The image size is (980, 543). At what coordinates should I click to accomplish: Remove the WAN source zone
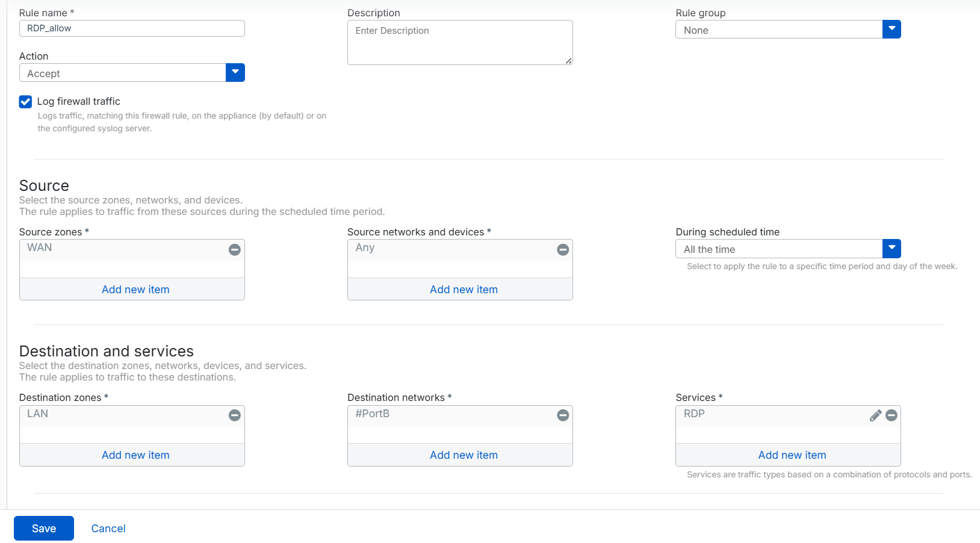pyautogui.click(x=234, y=249)
